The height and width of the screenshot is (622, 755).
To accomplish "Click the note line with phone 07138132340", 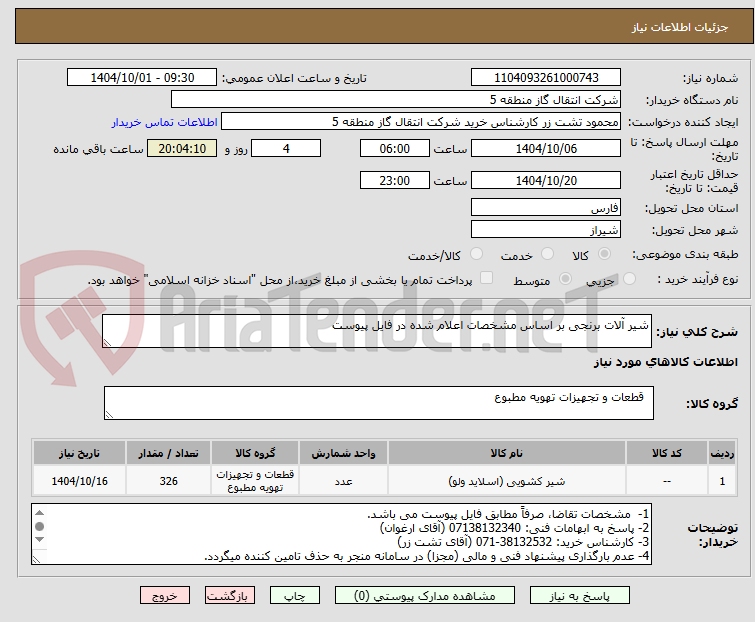I will pos(514,528).
